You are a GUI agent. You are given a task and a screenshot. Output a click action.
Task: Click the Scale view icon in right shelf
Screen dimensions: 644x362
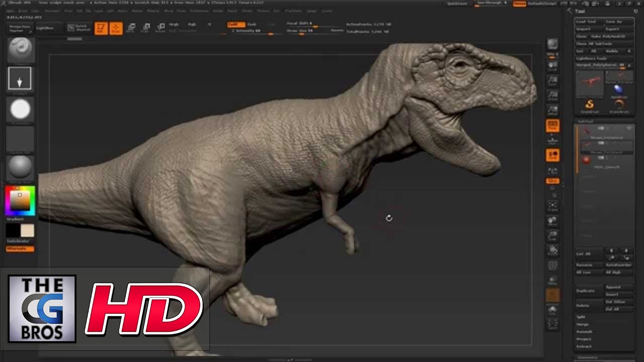(552, 235)
